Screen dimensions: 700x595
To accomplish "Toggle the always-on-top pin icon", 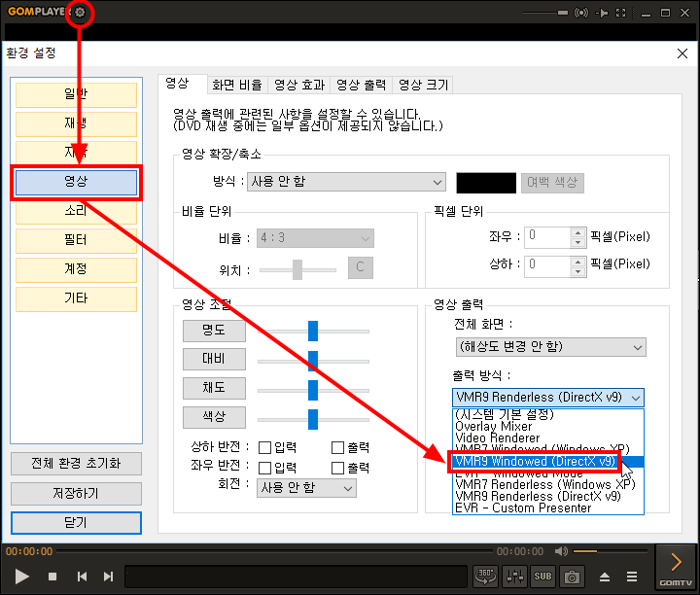I will pos(602,13).
